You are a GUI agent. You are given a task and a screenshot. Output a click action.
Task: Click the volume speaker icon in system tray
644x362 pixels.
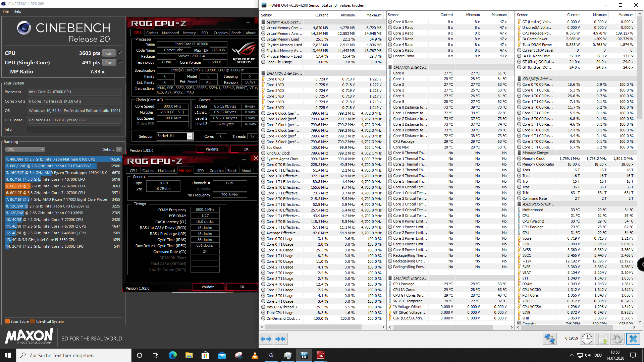tap(588, 355)
